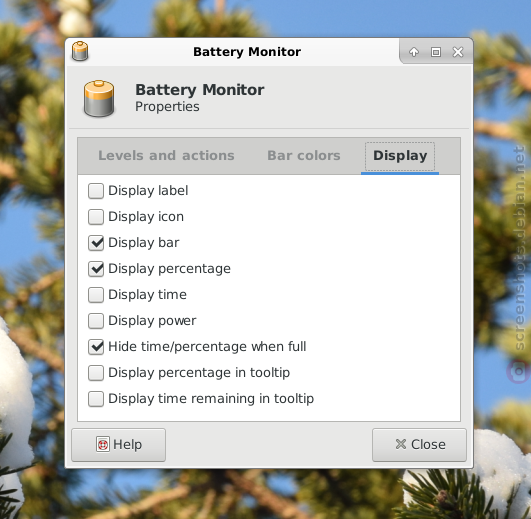Image resolution: width=531 pixels, height=519 pixels.
Task: Open the Bar colors tab
Action: tap(304, 156)
